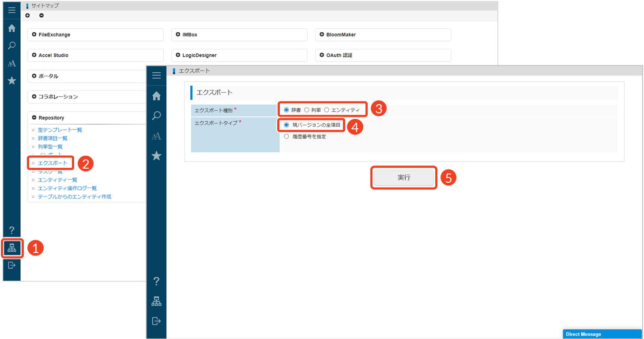Open the sitemap icon in the サイトマップ window sidebar
The width and height of the screenshot is (644, 339).
(12, 248)
